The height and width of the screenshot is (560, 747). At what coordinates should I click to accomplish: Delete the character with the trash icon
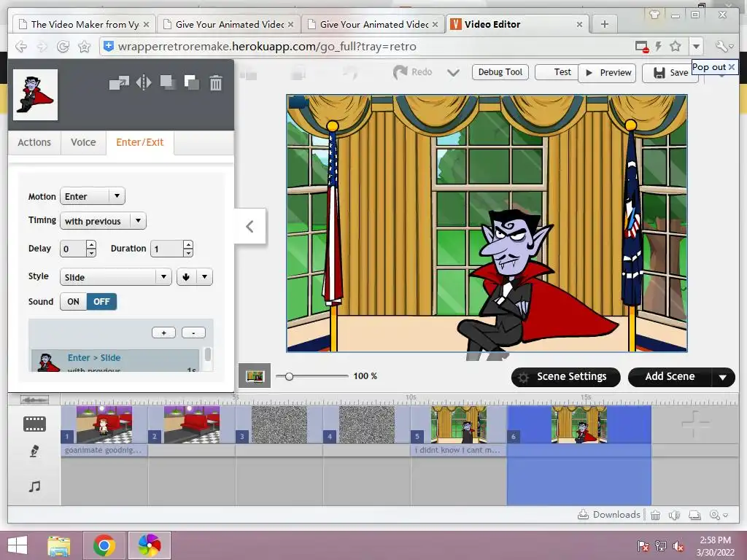click(216, 83)
